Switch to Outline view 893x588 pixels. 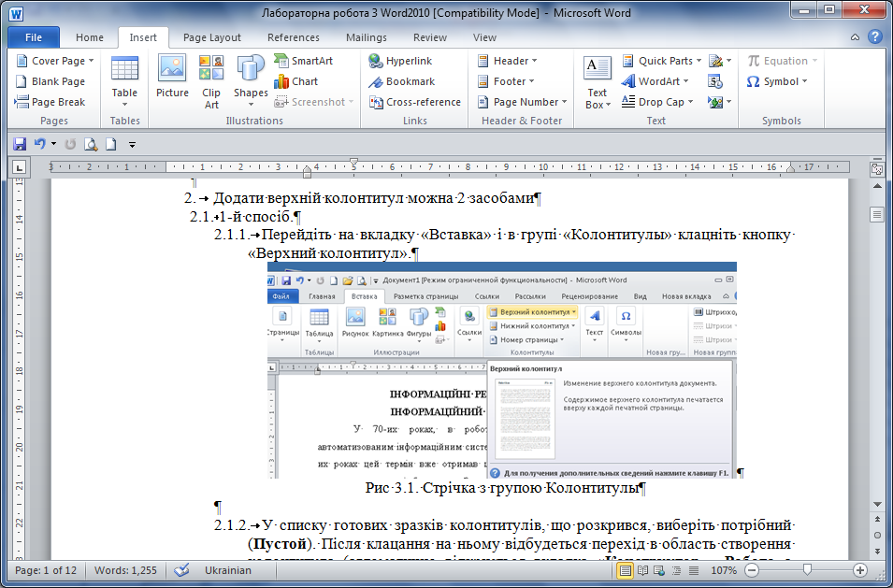[x=677, y=570]
